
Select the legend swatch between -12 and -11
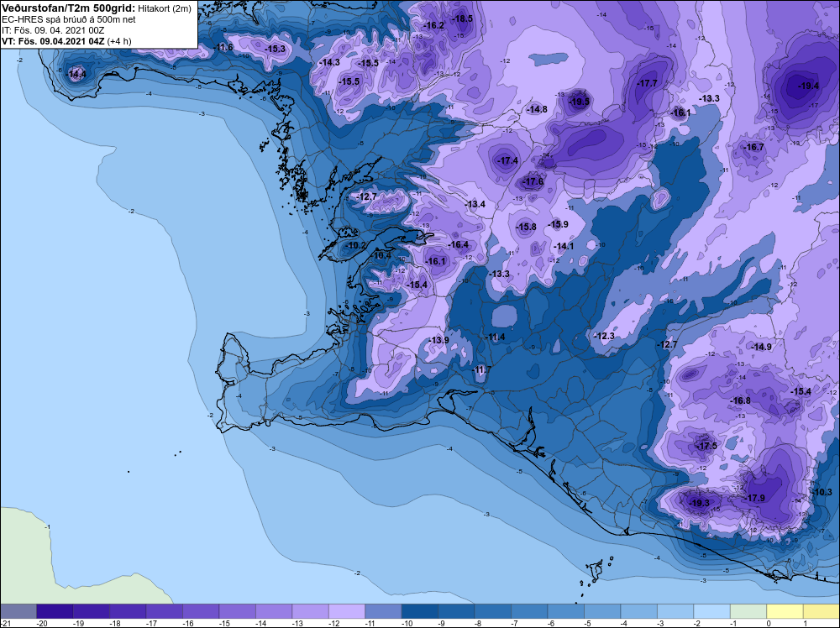tap(347, 611)
